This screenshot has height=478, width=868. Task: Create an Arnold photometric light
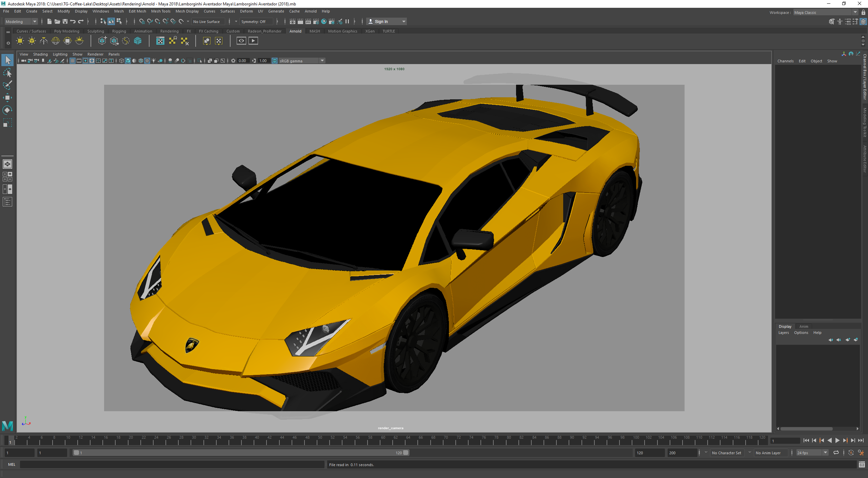pos(44,41)
